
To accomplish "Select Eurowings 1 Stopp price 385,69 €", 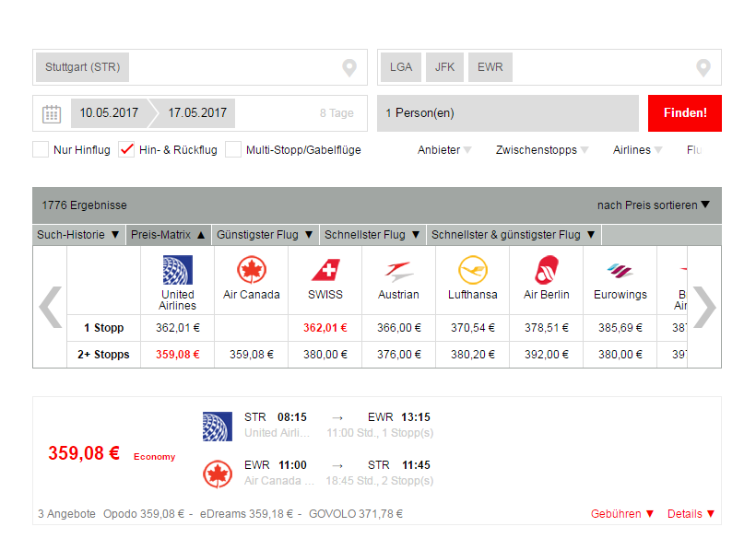I will coord(620,328).
